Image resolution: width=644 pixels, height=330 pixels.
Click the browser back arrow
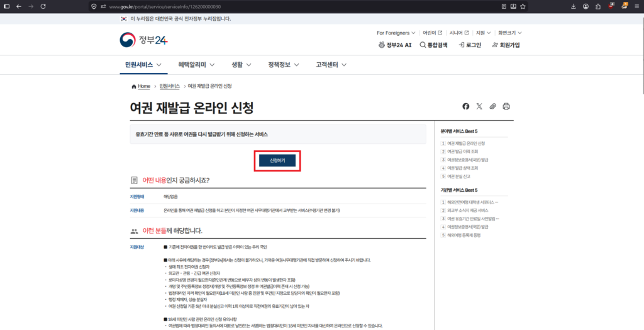19,6
